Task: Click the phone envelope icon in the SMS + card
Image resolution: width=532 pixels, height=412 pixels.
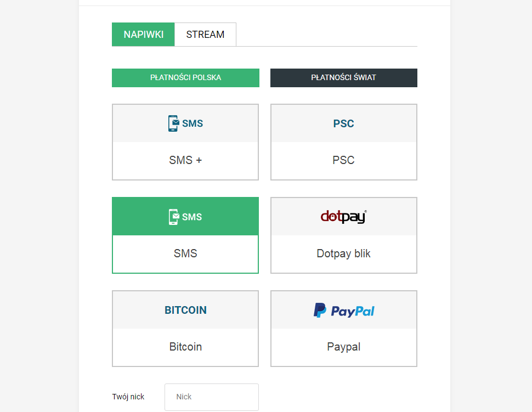Action: click(173, 123)
